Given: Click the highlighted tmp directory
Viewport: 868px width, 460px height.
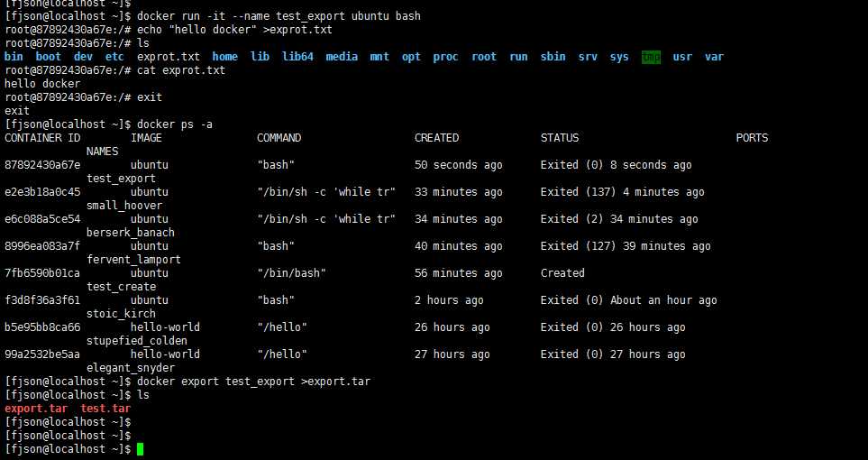Looking at the screenshot, I should pos(651,57).
